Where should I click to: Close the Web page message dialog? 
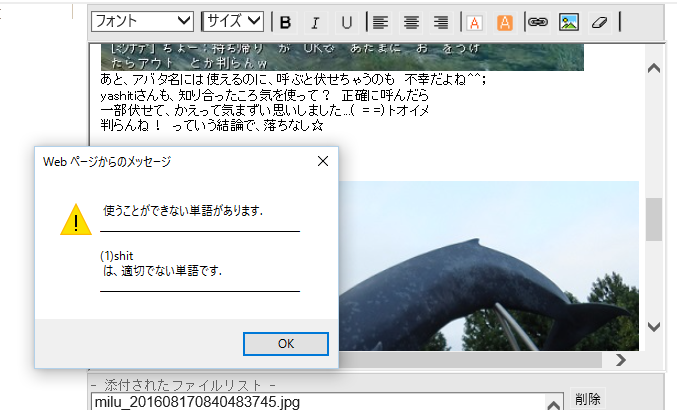322,160
